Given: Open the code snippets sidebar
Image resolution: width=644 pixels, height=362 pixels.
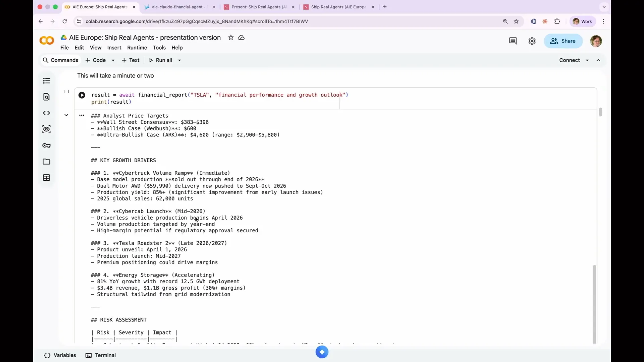Looking at the screenshot, I should pos(47,113).
